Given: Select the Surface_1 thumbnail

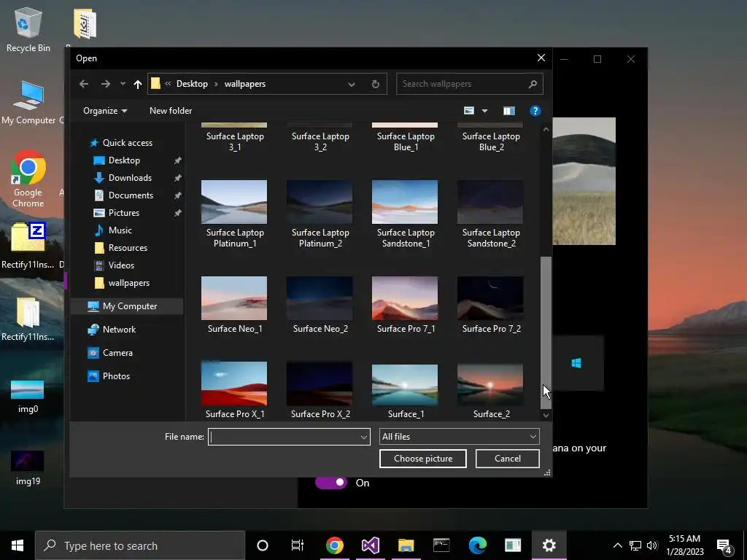Looking at the screenshot, I should click(x=405, y=385).
